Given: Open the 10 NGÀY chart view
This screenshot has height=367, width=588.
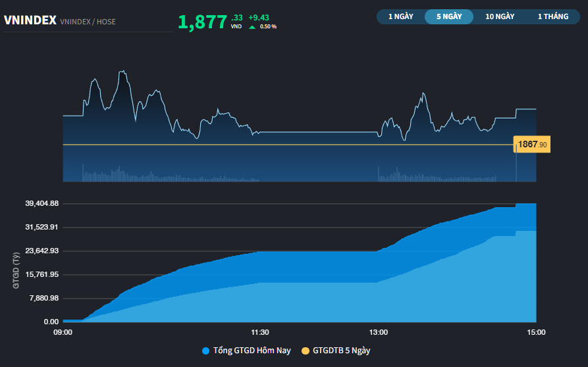Looking at the screenshot, I should pyautogui.click(x=500, y=16).
